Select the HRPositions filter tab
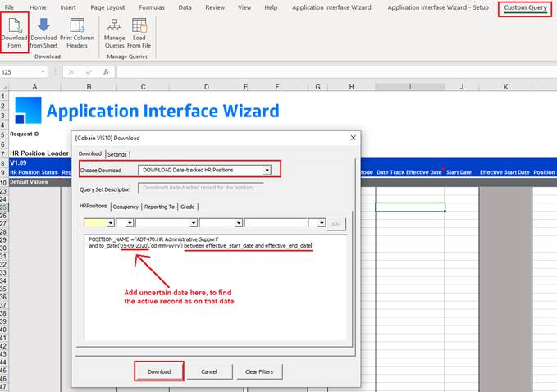 point(93,206)
